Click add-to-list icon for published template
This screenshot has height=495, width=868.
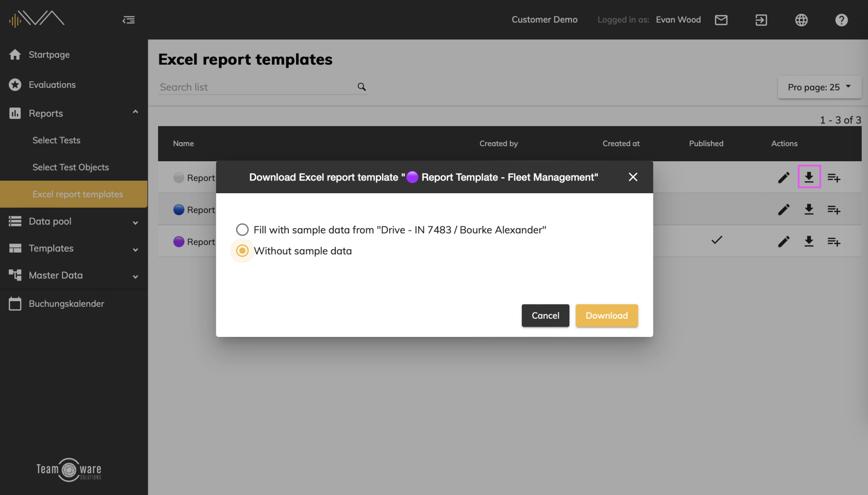pos(834,242)
